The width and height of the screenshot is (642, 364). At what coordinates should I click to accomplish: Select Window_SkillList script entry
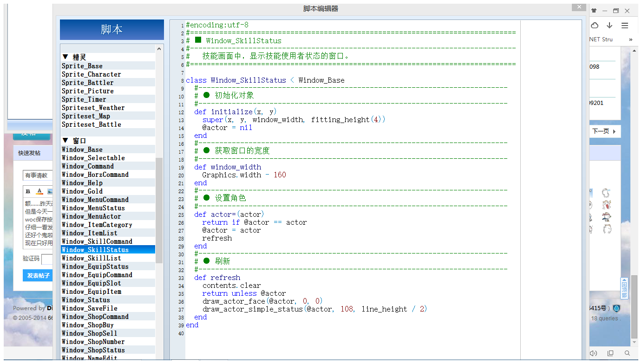tap(108, 258)
